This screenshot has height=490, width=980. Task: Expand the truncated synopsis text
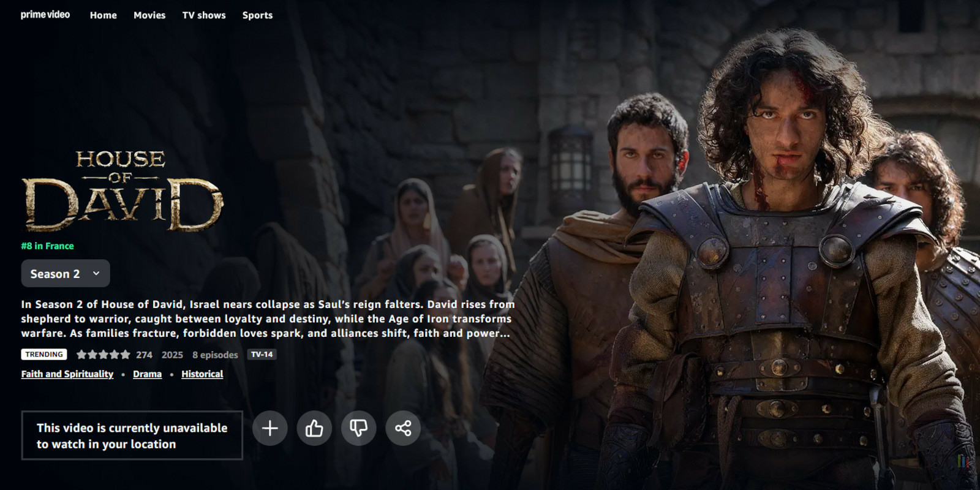[268, 318]
